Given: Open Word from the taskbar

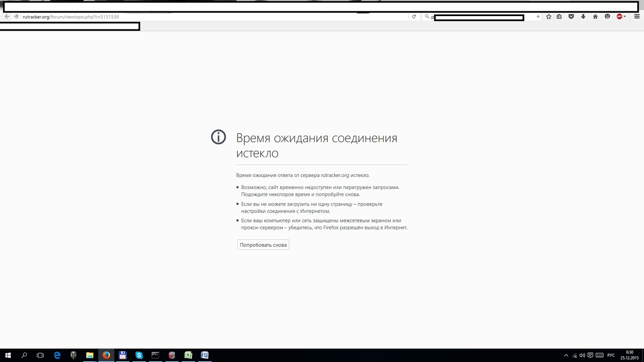Looking at the screenshot, I should pos(204,355).
